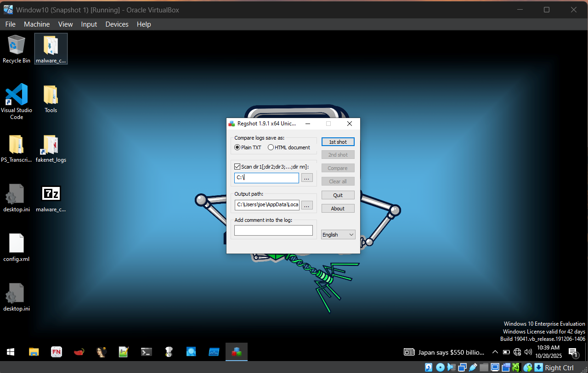Image resolution: width=588 pixels, height=373 pixels.
Task: Select the 7z malware_c... archive icon
Action: tap(51, 198)
